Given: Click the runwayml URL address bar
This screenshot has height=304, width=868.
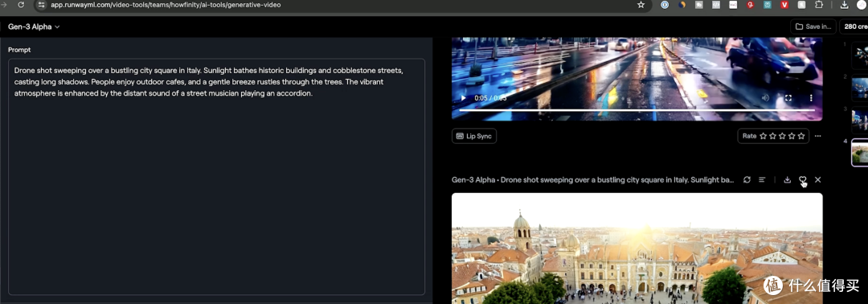Looking at the screenshot, I should pos(343,5).
